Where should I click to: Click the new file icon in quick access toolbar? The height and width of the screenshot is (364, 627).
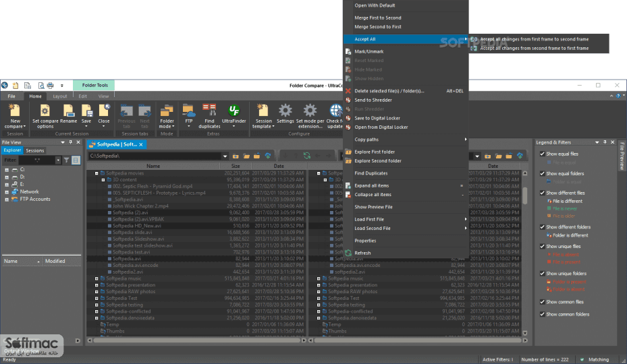(x=16, y=85)
